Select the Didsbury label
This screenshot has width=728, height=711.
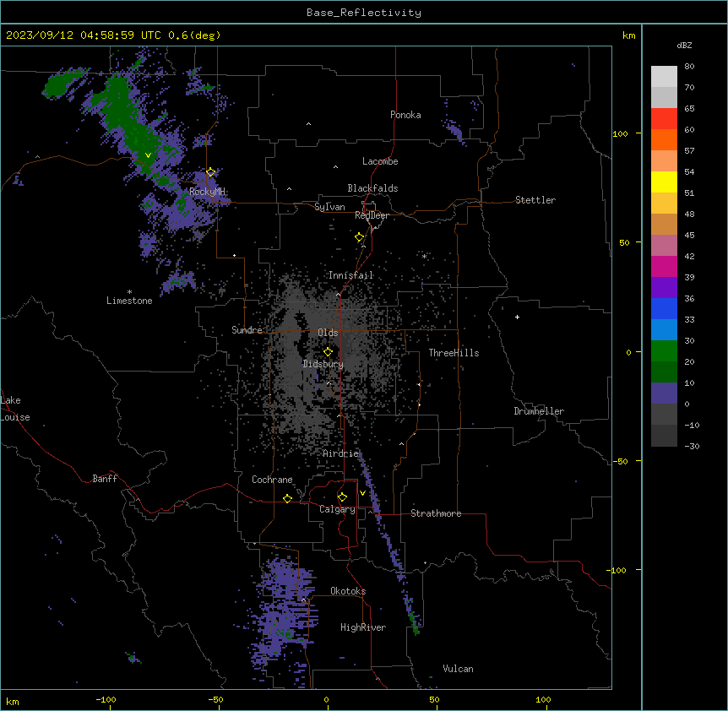click(323, 364)
